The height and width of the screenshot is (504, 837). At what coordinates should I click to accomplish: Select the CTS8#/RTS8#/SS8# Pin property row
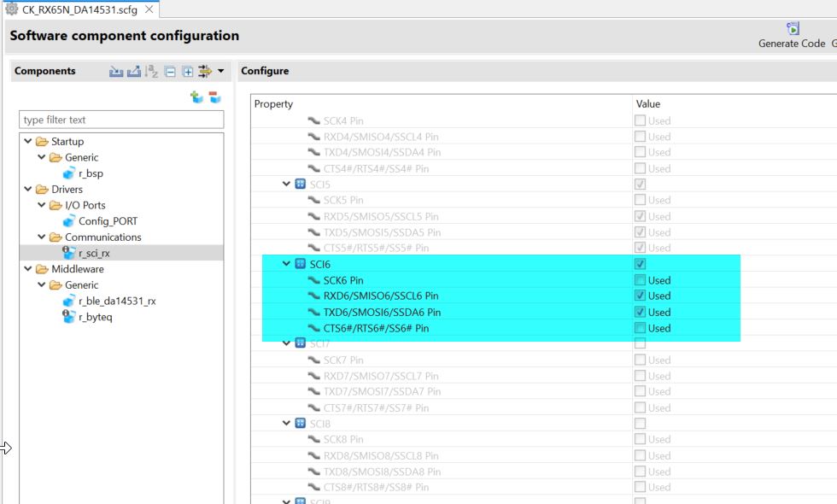[x=544, y=487]
